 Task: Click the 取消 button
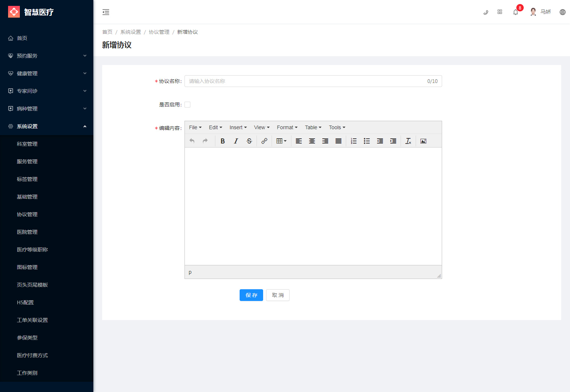click(x=278, y=295)
